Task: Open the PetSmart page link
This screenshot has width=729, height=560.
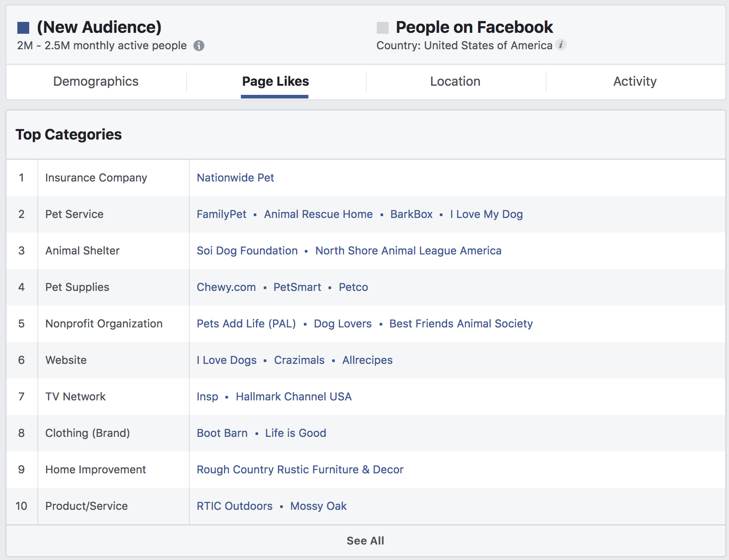Action: 297,287
